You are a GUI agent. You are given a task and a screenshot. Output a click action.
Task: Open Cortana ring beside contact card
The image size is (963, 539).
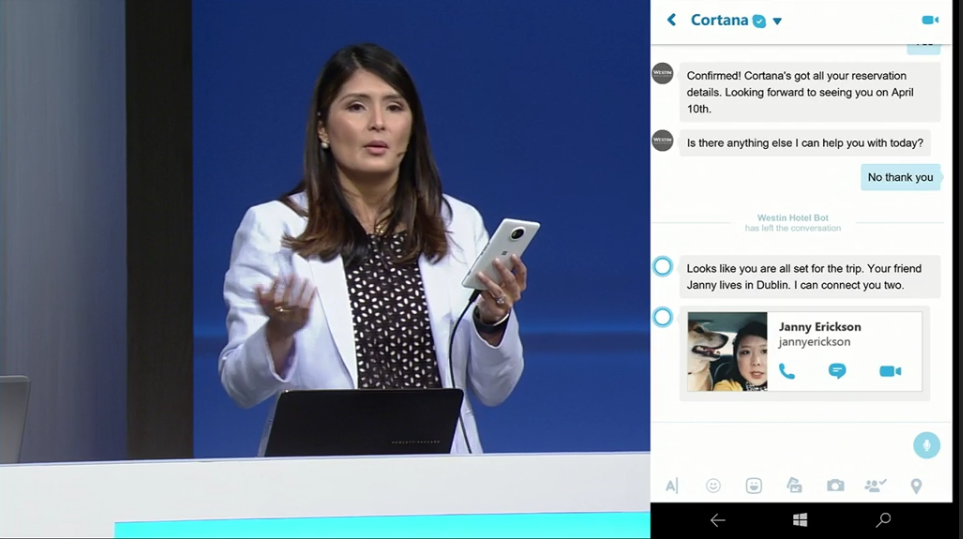(662, 317)
